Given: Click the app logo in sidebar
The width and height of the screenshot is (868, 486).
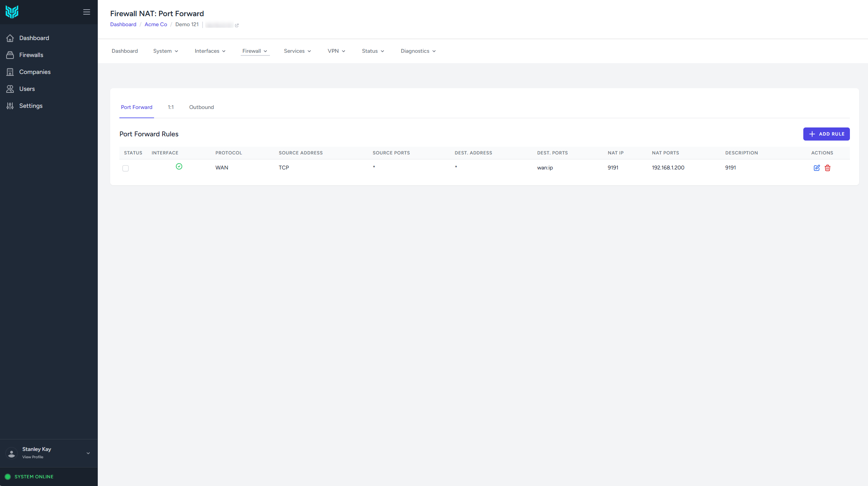Looking at the screenshot, I should click(x=12, y=12).
